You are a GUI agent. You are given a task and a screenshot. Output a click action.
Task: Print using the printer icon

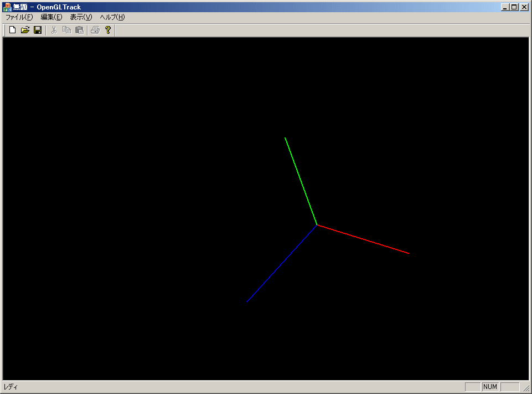95,30
